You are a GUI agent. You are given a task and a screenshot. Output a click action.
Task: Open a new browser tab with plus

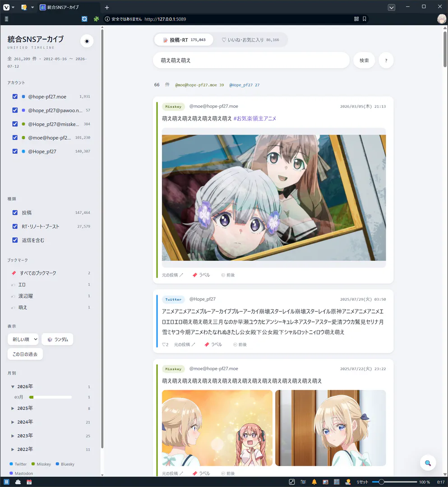point(107,8)
